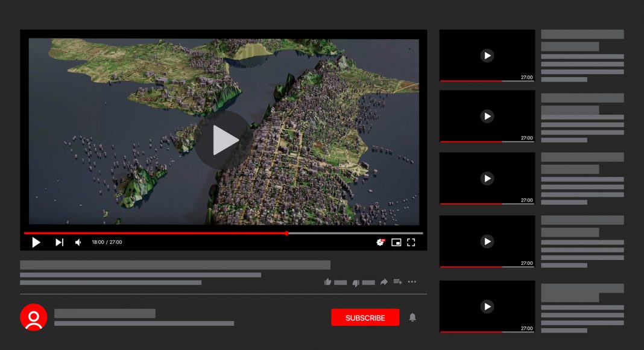Dislike the video with thumbs down
Viewport: 644px width, 350px height.
click(356, 282)
